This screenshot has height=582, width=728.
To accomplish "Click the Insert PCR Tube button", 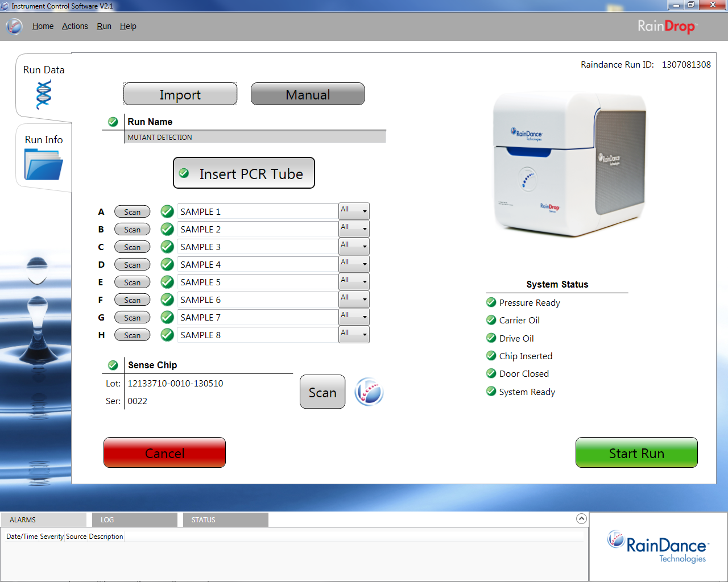I will point(244,173).
